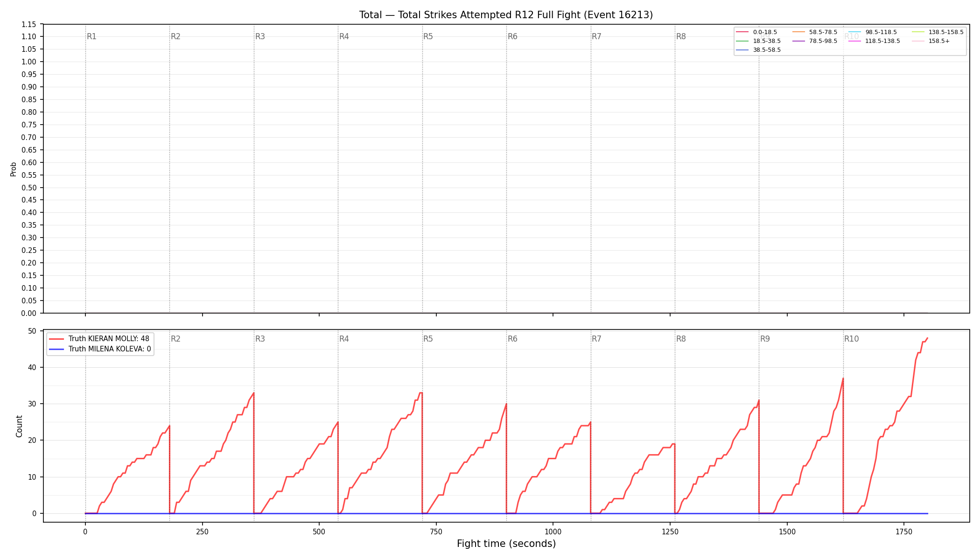This screenshot has height=560, width=980.
Task: Click the R4 round label in probability chart
Action: [344, 36]
